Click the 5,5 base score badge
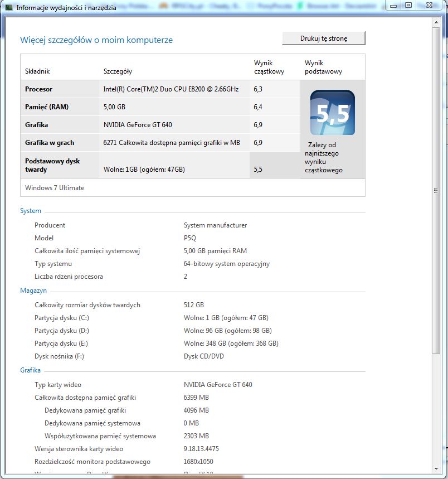Image resolution: width=448 pixels, height=479 pixels. pos(332,113)
